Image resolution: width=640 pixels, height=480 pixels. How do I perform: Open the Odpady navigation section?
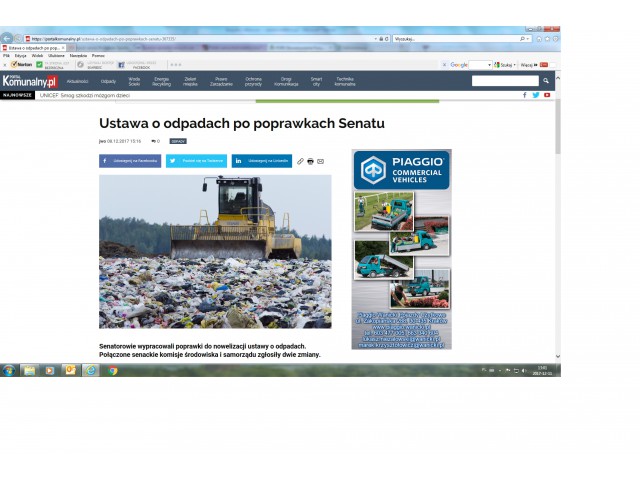tap(108, 81)
